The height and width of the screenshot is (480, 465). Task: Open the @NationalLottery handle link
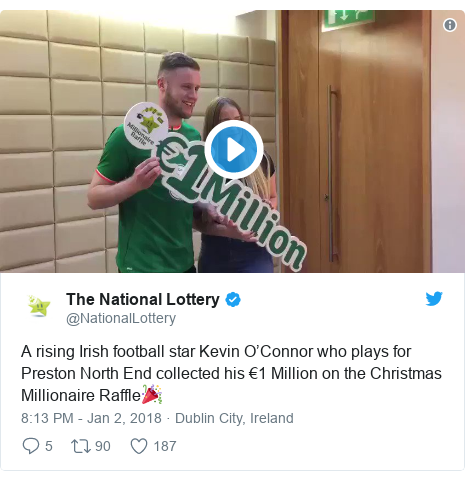(x=121, y=318)
